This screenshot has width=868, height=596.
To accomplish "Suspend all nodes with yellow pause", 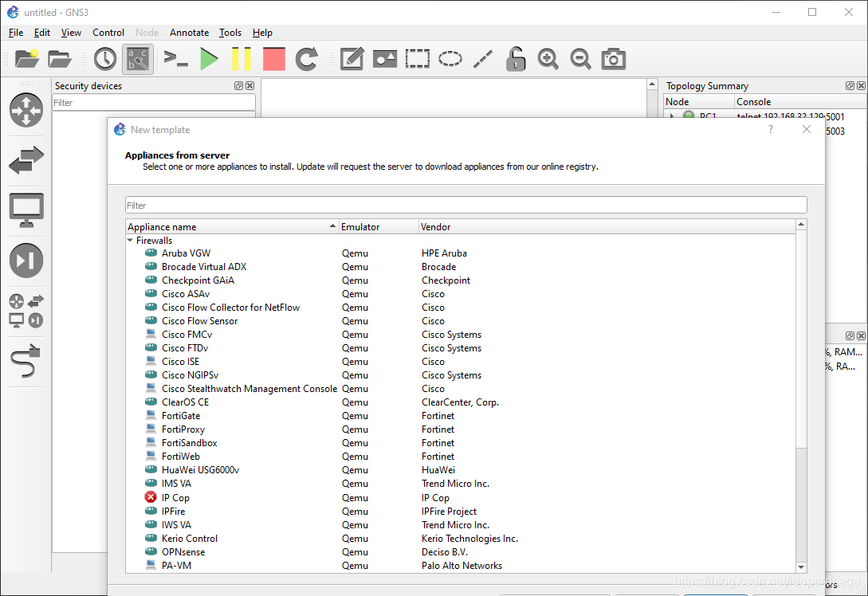I will pyautogui.click(x=242, y=59).
